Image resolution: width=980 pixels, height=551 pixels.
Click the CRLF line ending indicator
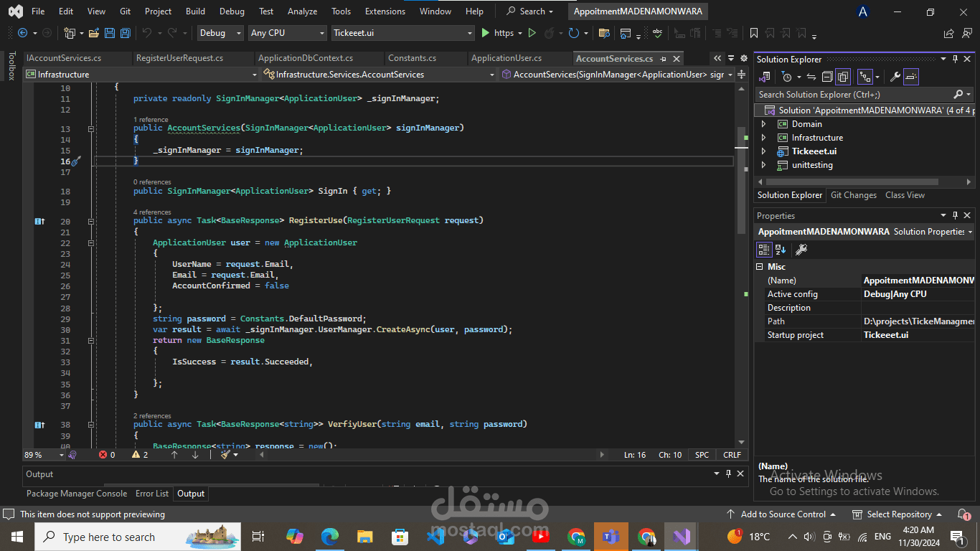point(732,455)
